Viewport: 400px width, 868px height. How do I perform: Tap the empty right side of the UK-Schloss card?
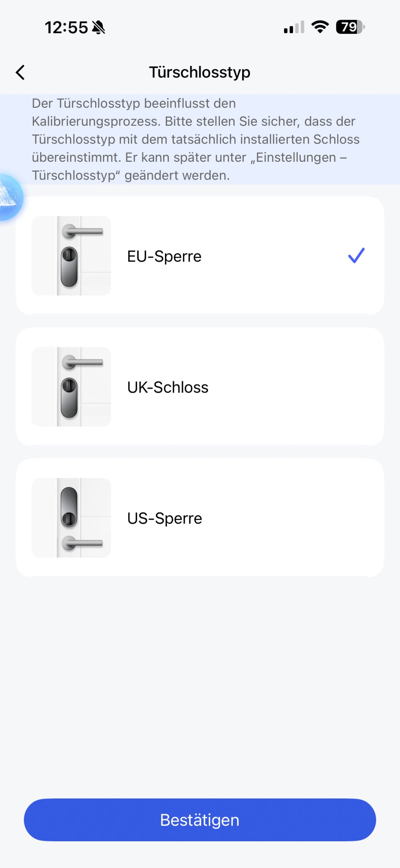(x=305, y=387)
